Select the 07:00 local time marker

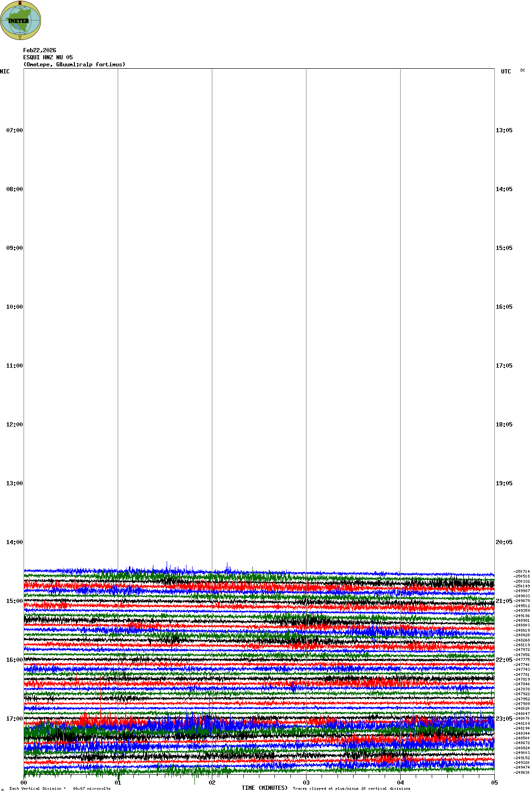click(14, 130)
